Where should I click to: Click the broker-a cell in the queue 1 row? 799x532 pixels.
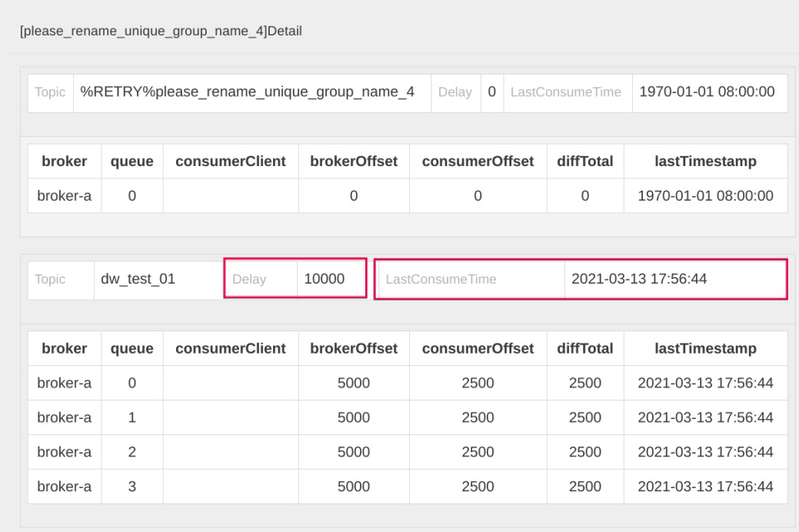tap(64, 417)
